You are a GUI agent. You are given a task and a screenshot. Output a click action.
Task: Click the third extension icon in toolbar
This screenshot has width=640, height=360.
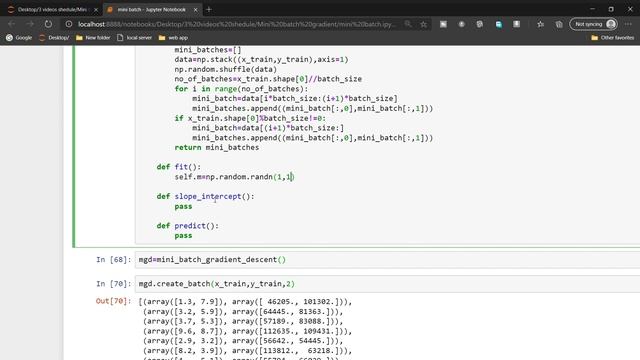[x=480, y=24]
